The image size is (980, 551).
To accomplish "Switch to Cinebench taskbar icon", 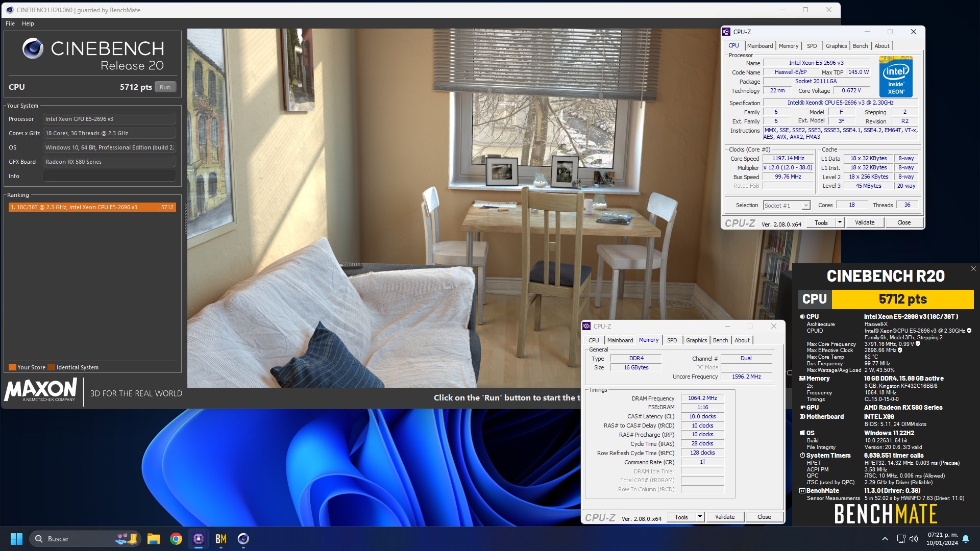I will [x=243, y=539].
